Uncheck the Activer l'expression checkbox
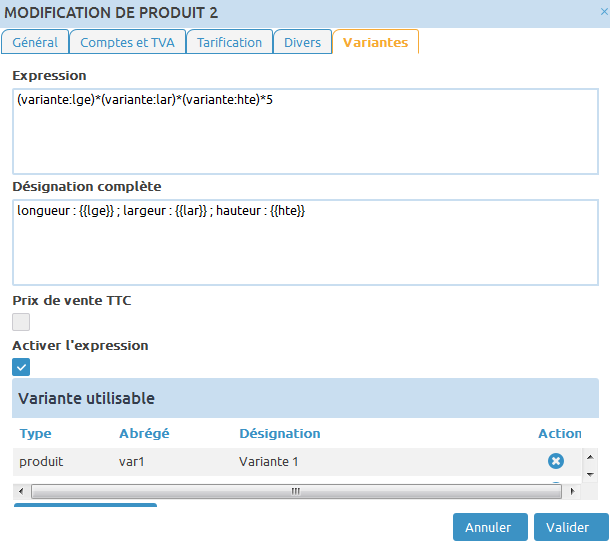This screenshot has width=610, height=544. (x=21, y=367)
